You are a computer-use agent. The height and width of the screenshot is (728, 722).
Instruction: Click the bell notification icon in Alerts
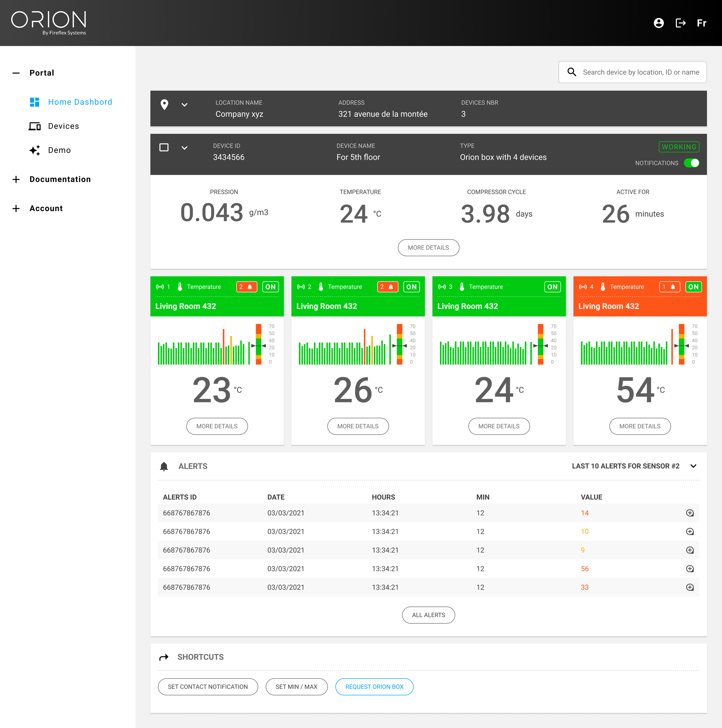164,466
